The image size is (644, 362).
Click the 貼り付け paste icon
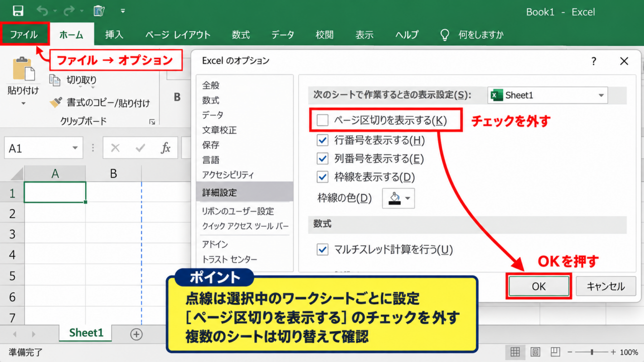24,69
